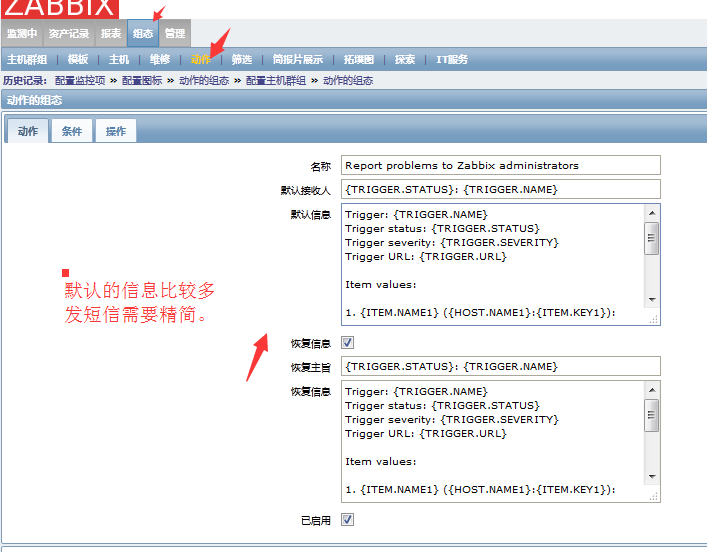Select the 动作 submenu item
The height and width of the screenshot is (552, 707).
[201, 60]
